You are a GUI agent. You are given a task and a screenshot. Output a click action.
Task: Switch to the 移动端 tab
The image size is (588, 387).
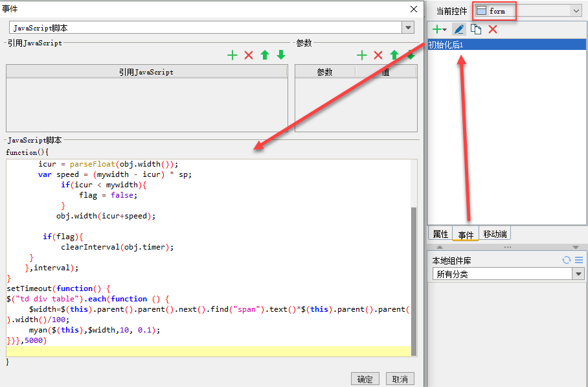495,234
